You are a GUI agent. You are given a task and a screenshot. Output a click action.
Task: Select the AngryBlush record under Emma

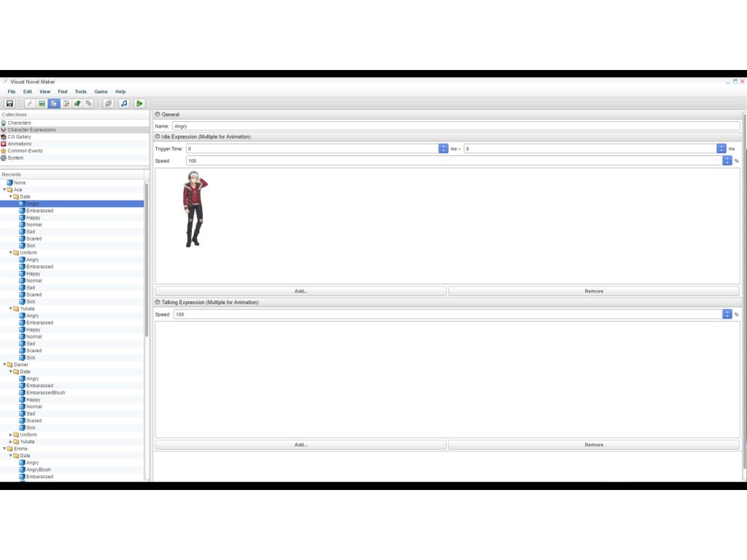(39, 470)
